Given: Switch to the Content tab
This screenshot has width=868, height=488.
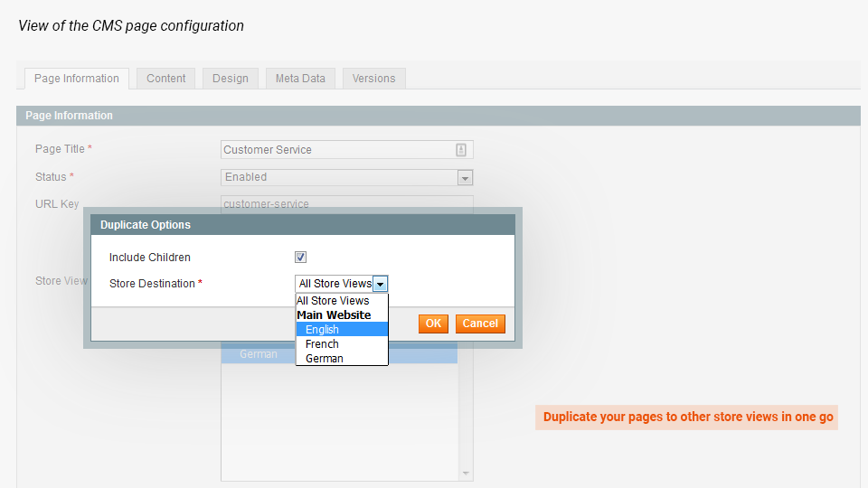Looking at the screenshot, I should [166, 79].
